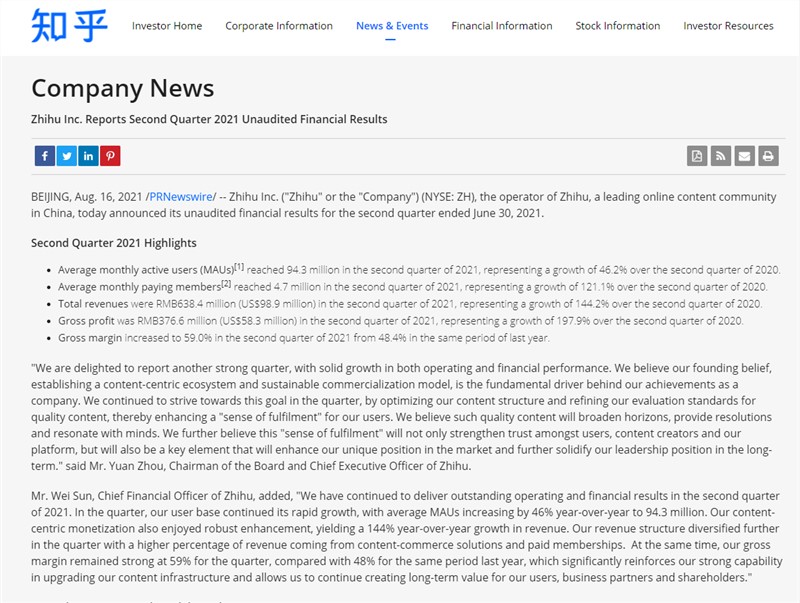This screenshot has width=800, height=603.
Task: Follow the PRNewswire link
Action: click(181, 197)
